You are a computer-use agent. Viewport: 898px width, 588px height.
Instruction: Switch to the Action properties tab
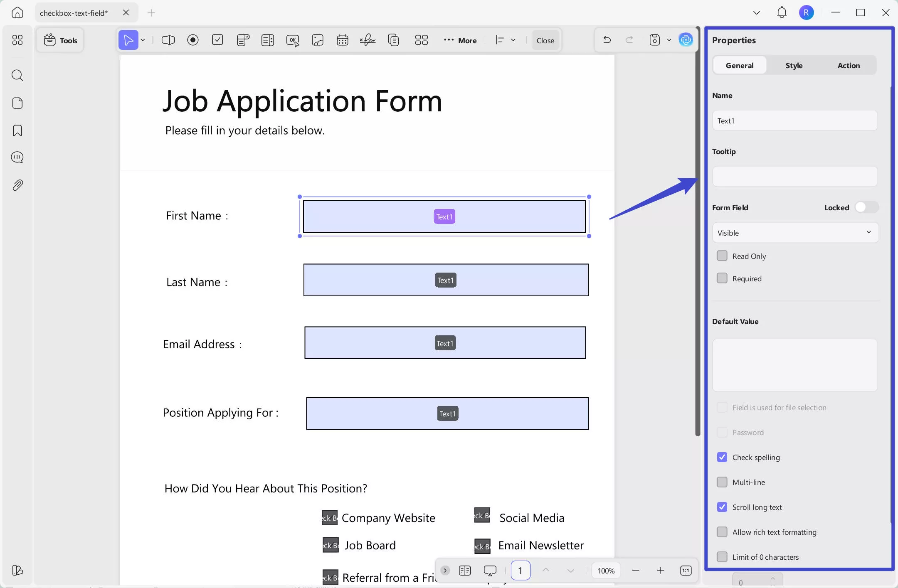pyautogui.click(x=849, y=65)
